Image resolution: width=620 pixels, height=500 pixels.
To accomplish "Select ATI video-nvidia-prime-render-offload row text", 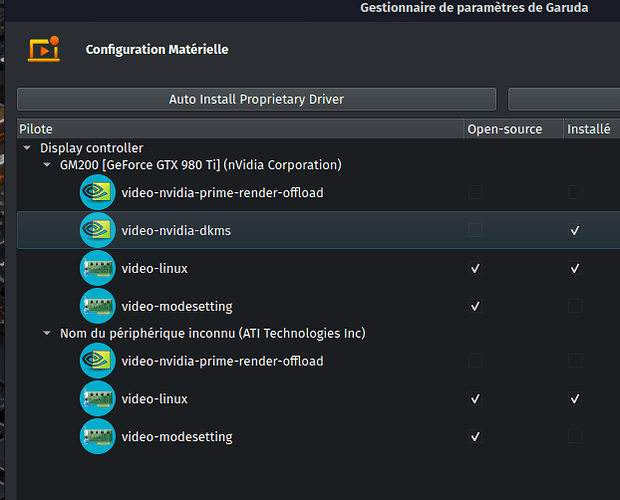I will pos(222,361).
